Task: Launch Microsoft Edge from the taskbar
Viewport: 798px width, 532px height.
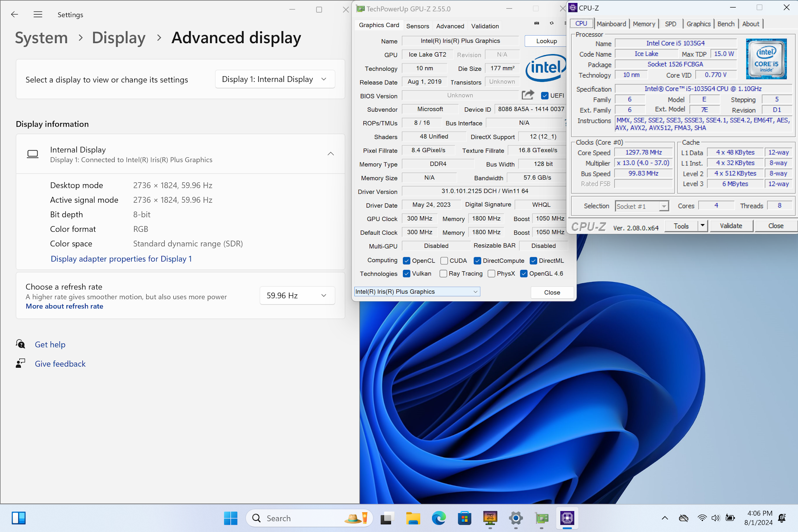Action: point(439,518)
